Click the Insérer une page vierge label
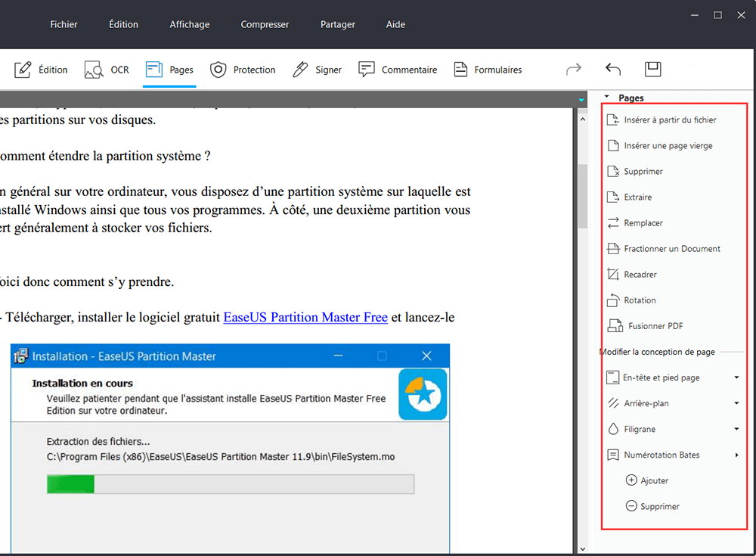Screen dimensions: 756x556 [x=668, y=146]
